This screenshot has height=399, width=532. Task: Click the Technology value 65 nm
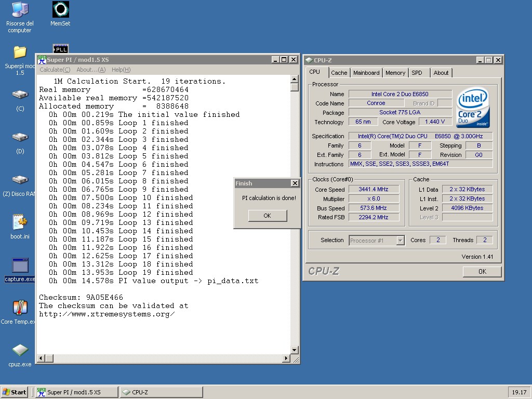[363, 122]
